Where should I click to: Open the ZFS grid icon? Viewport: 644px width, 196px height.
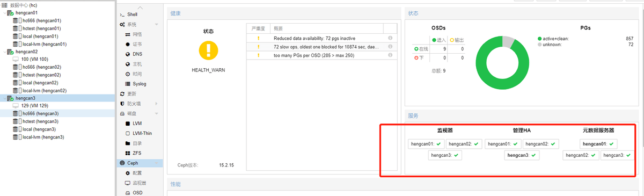[x=128, y=153]
